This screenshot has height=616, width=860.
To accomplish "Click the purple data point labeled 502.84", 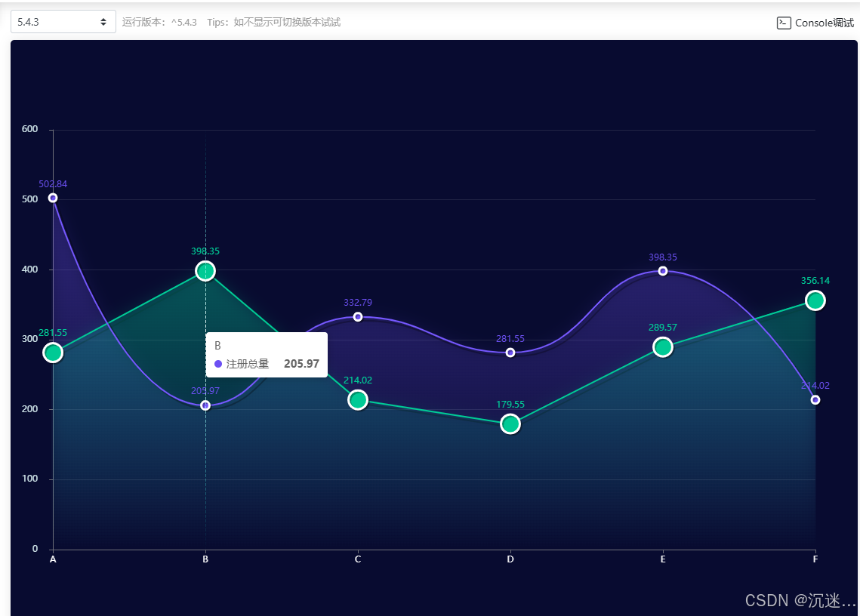I will (52, 198).
